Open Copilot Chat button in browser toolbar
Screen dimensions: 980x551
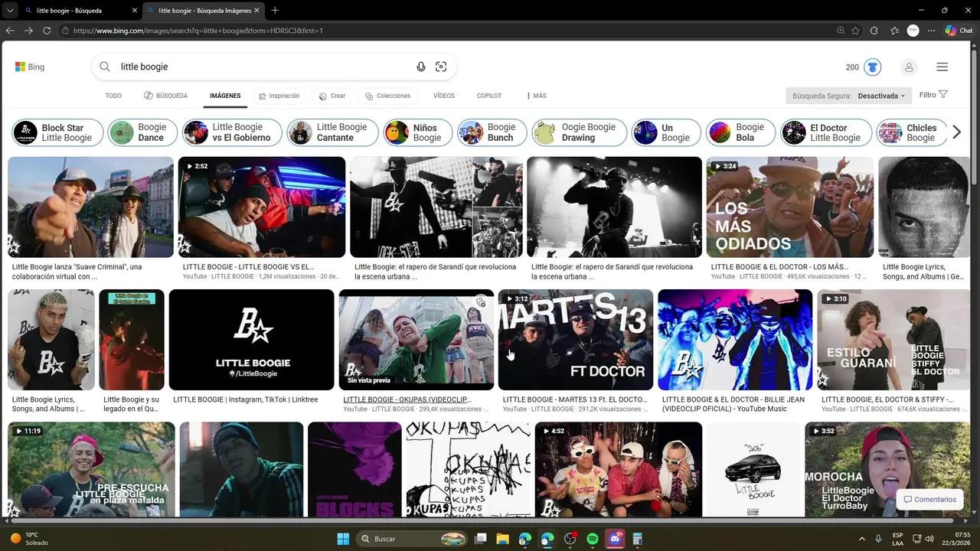coord(959,31)
